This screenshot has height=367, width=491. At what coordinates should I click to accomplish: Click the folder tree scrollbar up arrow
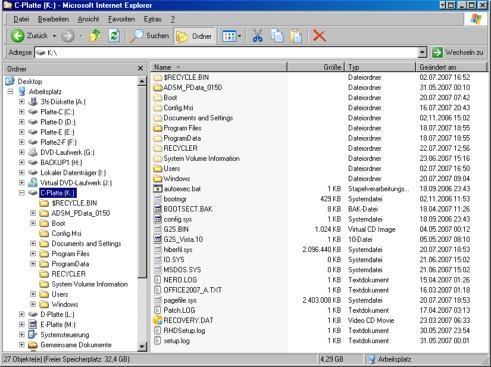pos(142,81)
